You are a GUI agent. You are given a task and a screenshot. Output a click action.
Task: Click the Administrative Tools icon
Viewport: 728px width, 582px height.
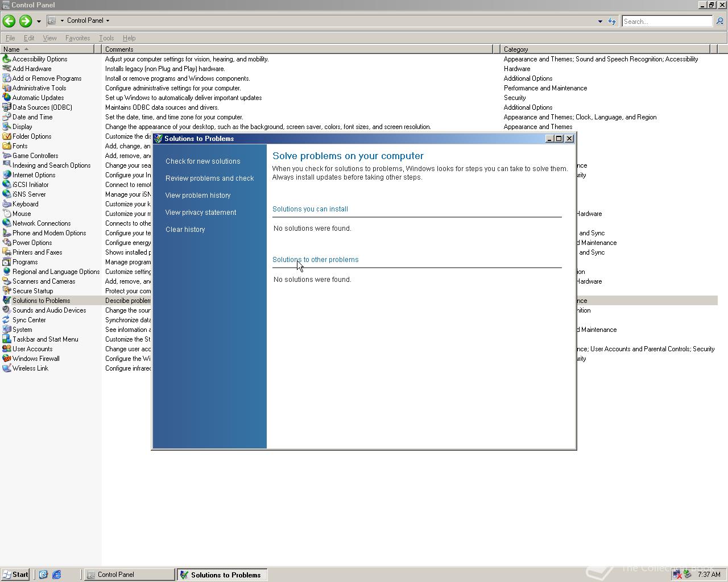6,88
